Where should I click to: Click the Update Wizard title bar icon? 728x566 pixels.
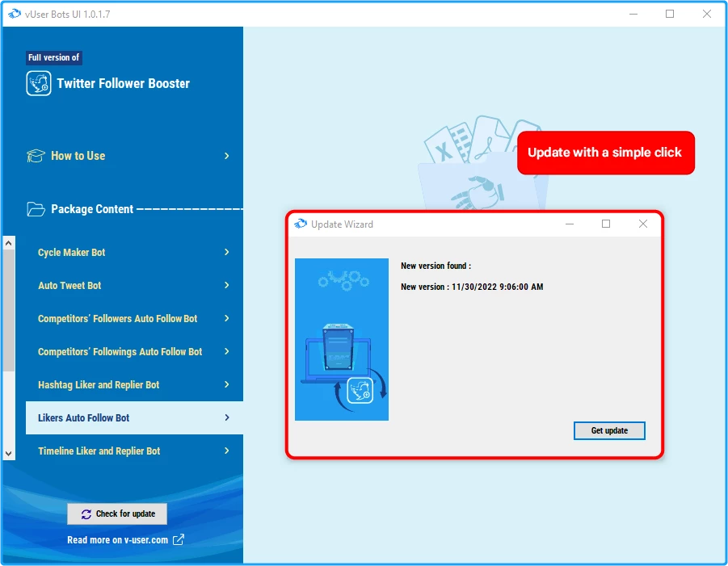[x=301, y=224]
